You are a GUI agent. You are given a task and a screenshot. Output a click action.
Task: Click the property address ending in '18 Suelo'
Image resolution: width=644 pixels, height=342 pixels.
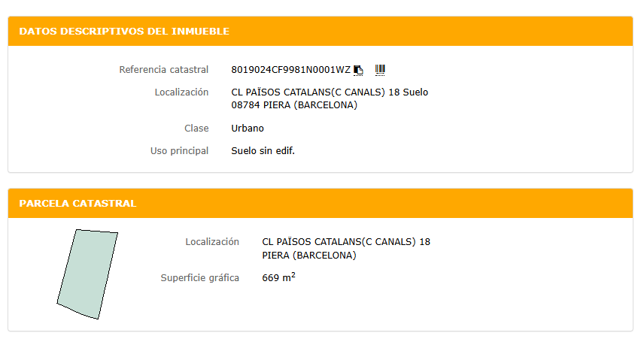330,92
